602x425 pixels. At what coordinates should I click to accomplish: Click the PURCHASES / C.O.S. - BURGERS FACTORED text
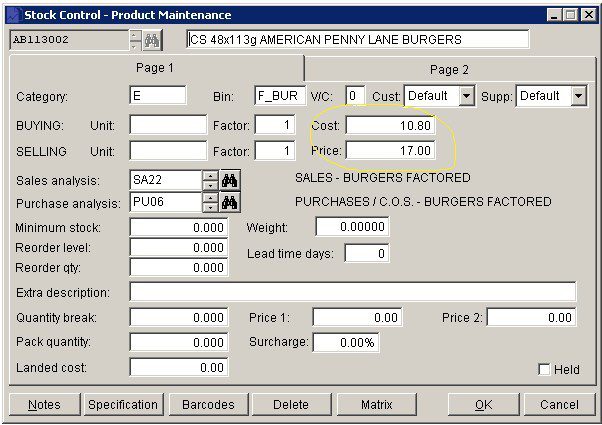[x=423, y=202]
